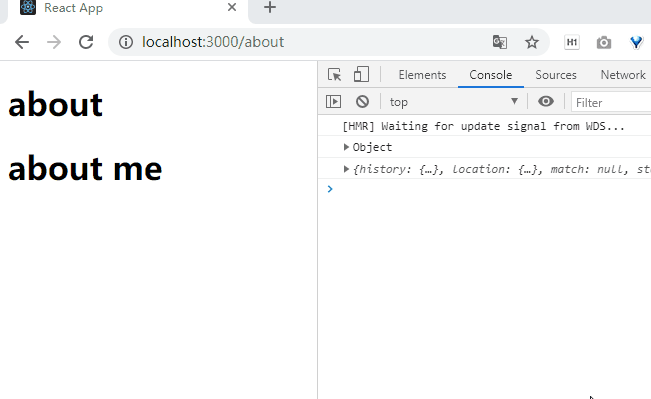This screenshot has width=651, height=399.
Task: Activate the inspect element picker
Action: (335, 75)
